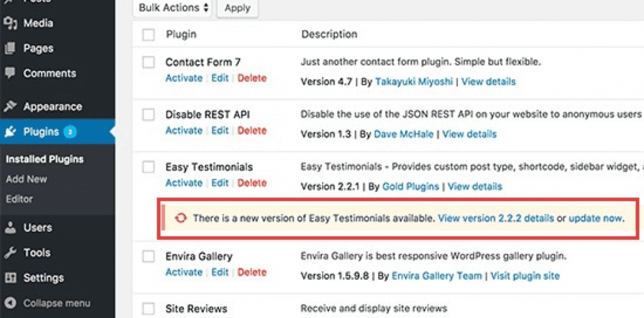The width and height of the screenshot is (644, 318).
Task: Click the Envira Gallery plugin name
Action: (x=199, y=256)
